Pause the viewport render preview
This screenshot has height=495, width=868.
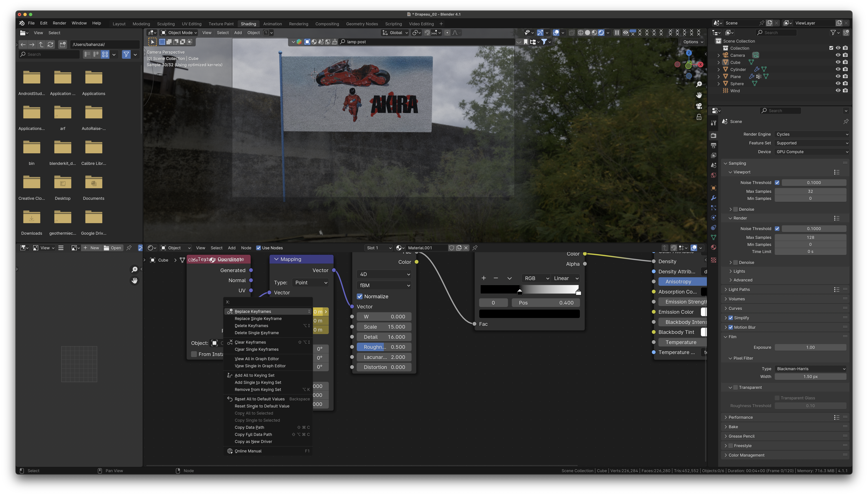(x=617, y=33)
